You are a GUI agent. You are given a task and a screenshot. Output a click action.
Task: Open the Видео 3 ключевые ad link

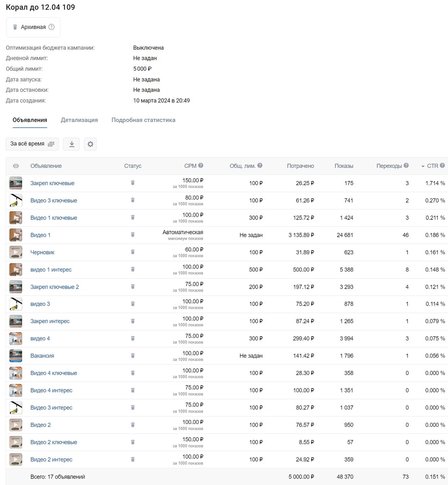click(54, 200)
